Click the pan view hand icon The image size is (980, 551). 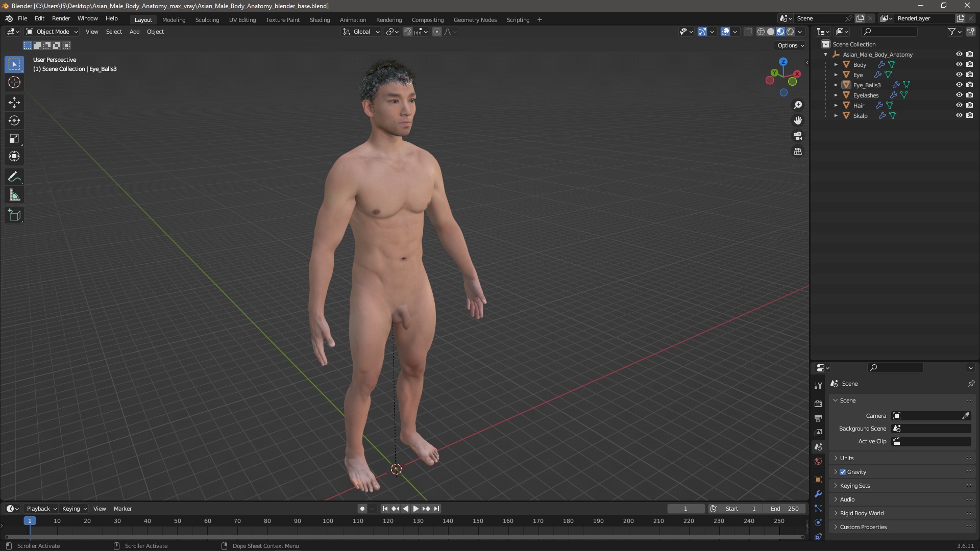pos(798,120)
